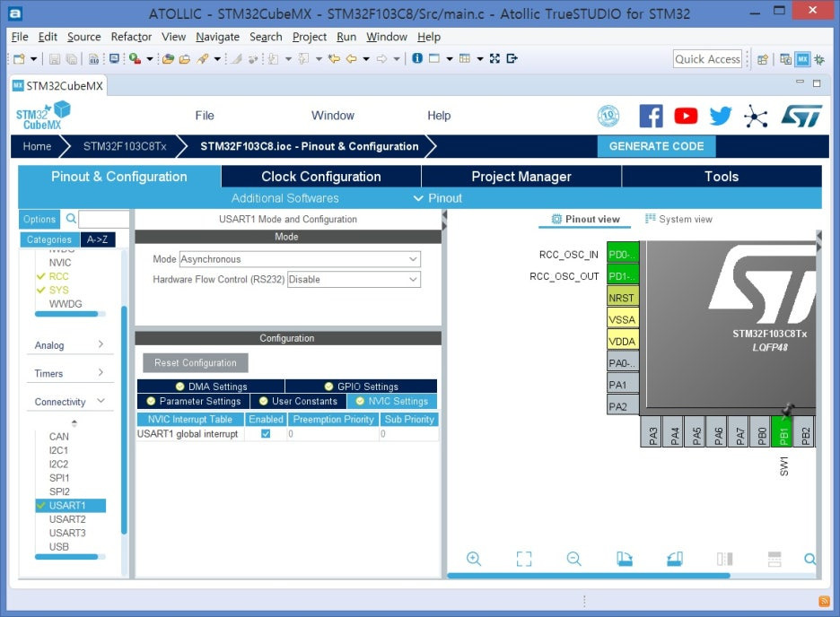The image size is (840, 617).
Task: Fit chip to pinout view area
Action: tap(524, 559)
